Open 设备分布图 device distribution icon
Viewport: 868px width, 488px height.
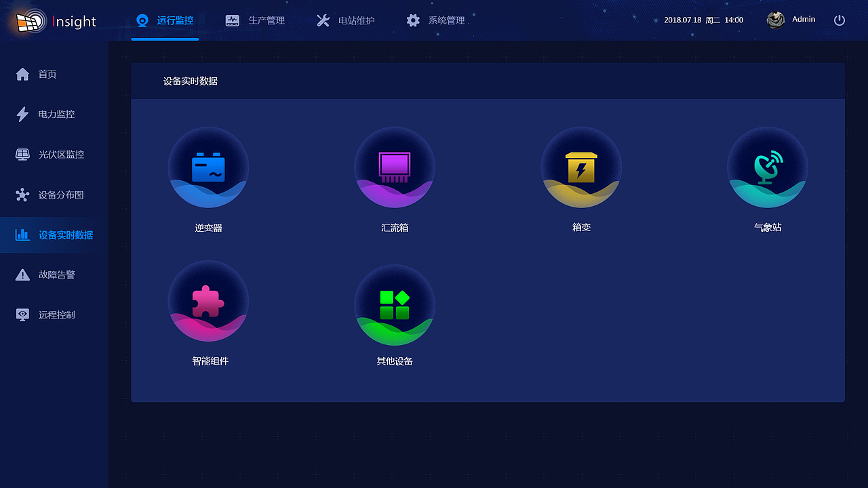pyautogui.click(x=23, y=194)
